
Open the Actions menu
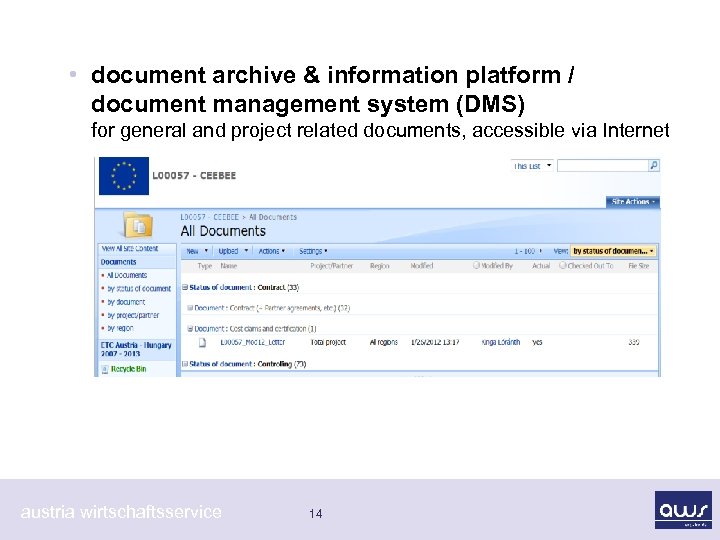[x=271, y=251]
